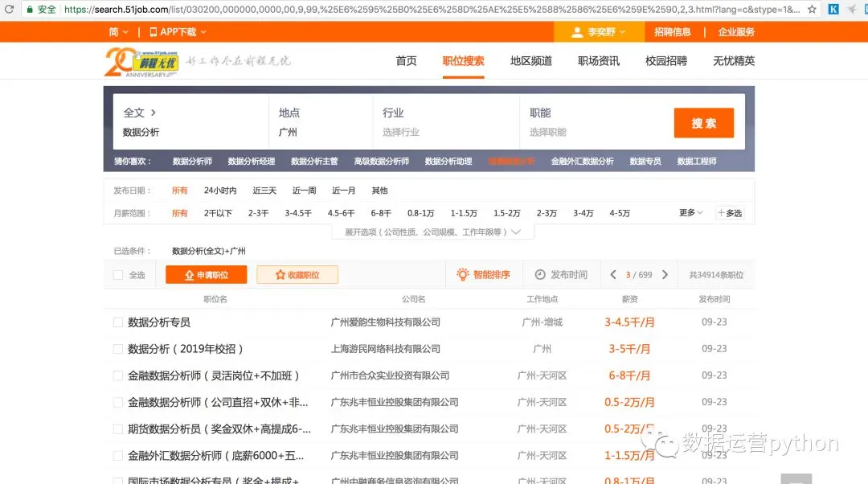Screen dimensions: 868x484
Task: Click the 数据分析 keyword input field
Action: tap(191, 132)
